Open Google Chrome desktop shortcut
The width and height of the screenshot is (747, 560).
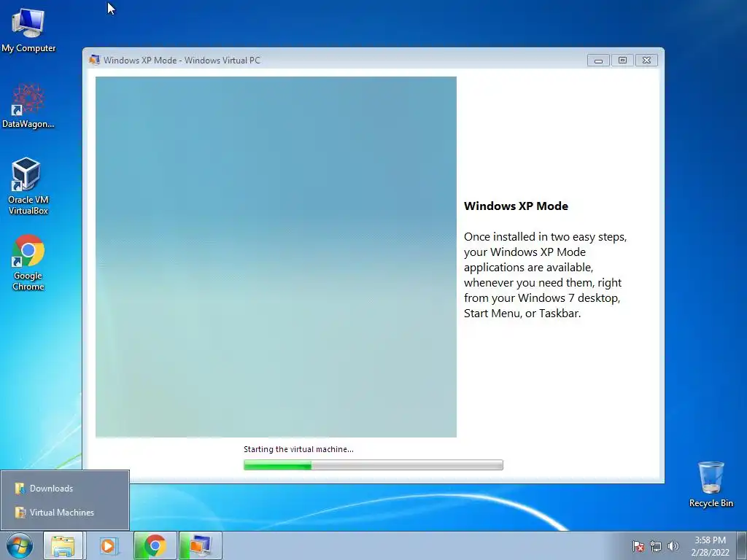(x=28, y=262)
